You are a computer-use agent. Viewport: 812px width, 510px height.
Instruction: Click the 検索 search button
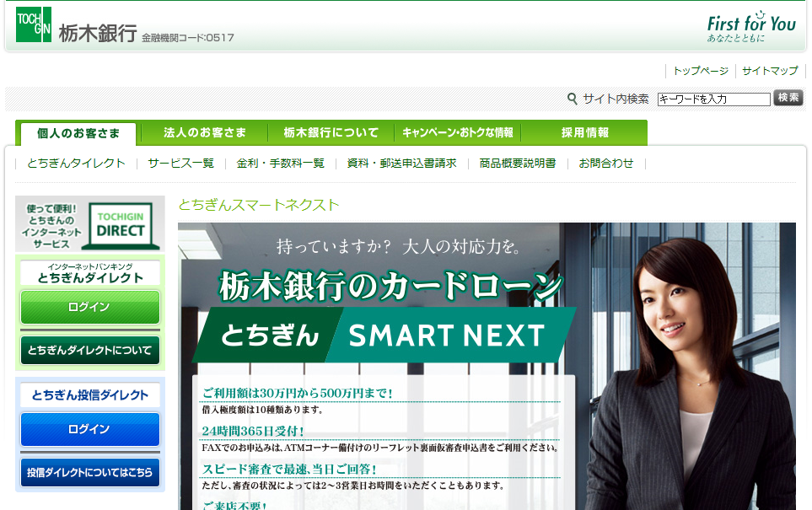788,98
